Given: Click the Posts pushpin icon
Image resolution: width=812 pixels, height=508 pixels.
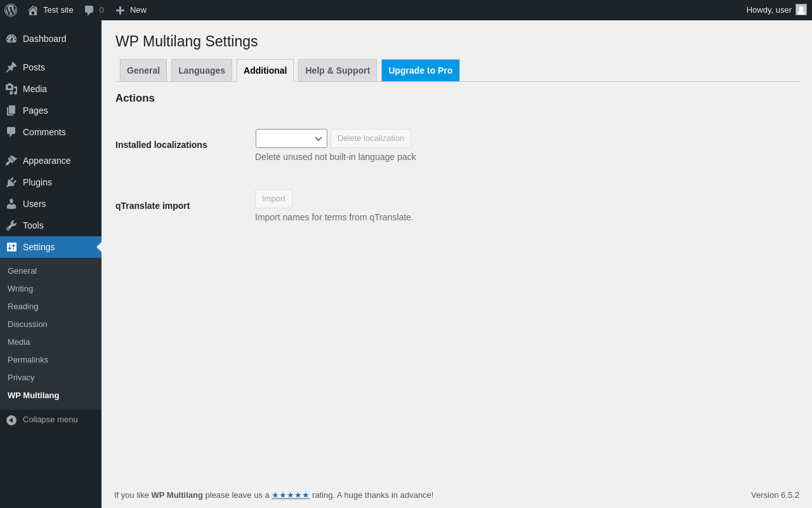Looking at the screenshot, I should tap(11, 67).
